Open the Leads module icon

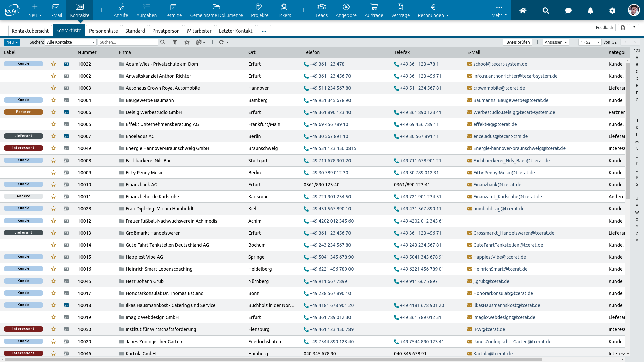[x=321, y=7]
